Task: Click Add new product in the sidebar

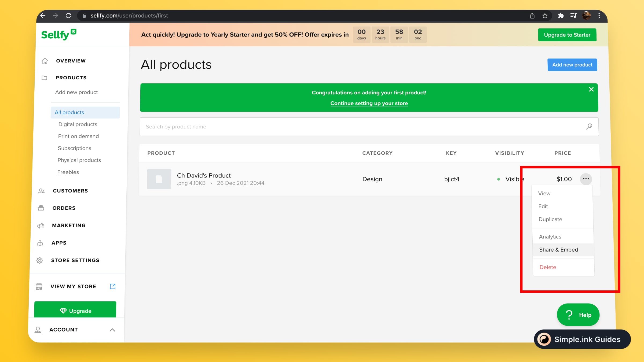Action: 76,92
